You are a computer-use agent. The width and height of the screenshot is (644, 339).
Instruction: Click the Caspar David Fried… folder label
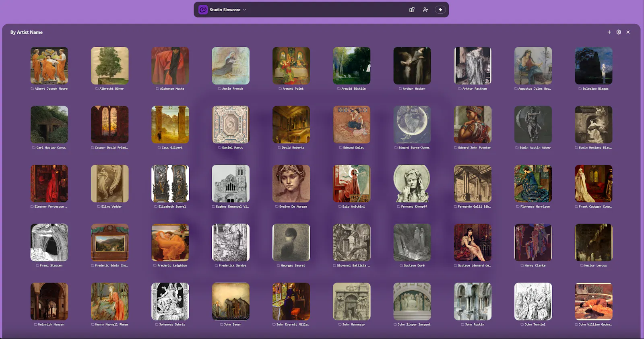[109, 148]
